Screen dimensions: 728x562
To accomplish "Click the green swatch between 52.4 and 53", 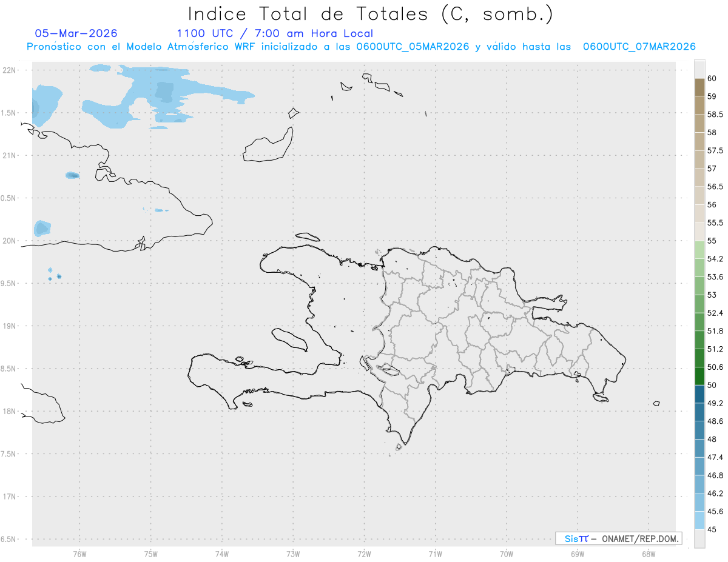I will coord(699,304).
